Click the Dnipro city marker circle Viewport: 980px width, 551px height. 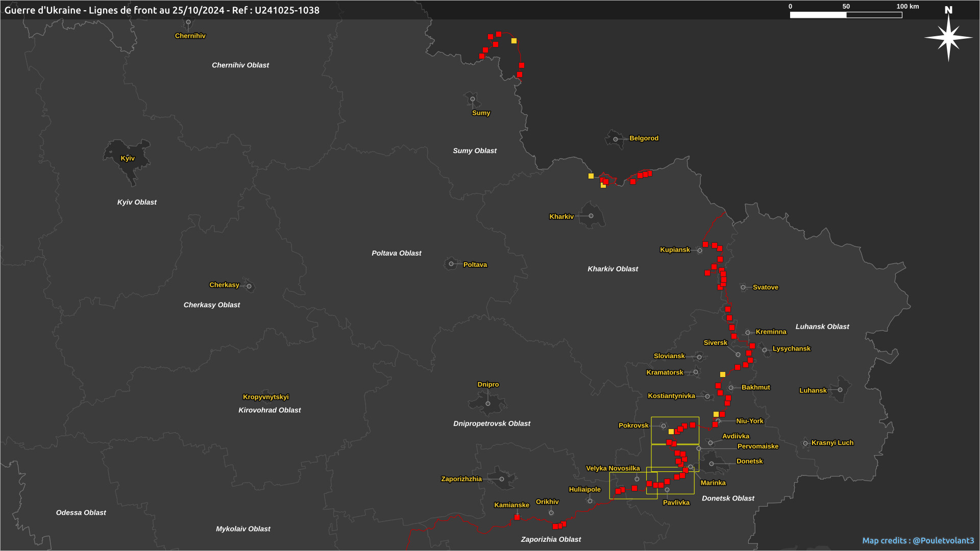point(488,404)
